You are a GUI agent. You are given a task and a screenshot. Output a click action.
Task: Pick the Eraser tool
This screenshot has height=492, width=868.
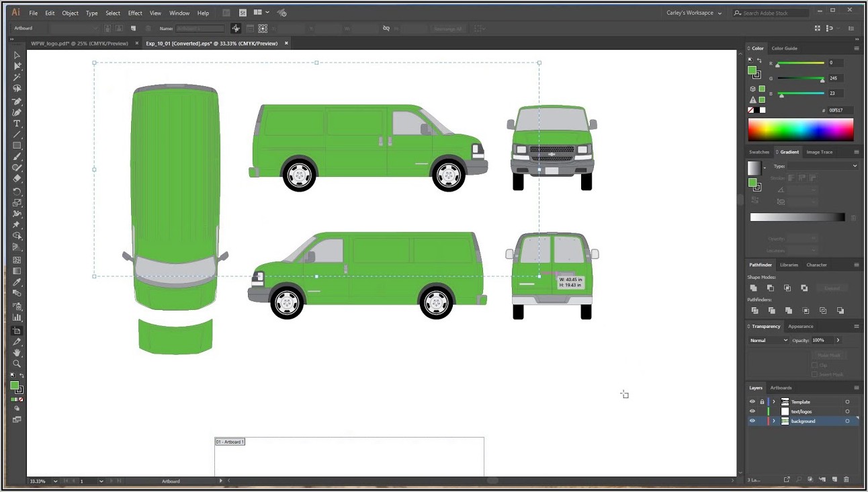coord(17,179)
